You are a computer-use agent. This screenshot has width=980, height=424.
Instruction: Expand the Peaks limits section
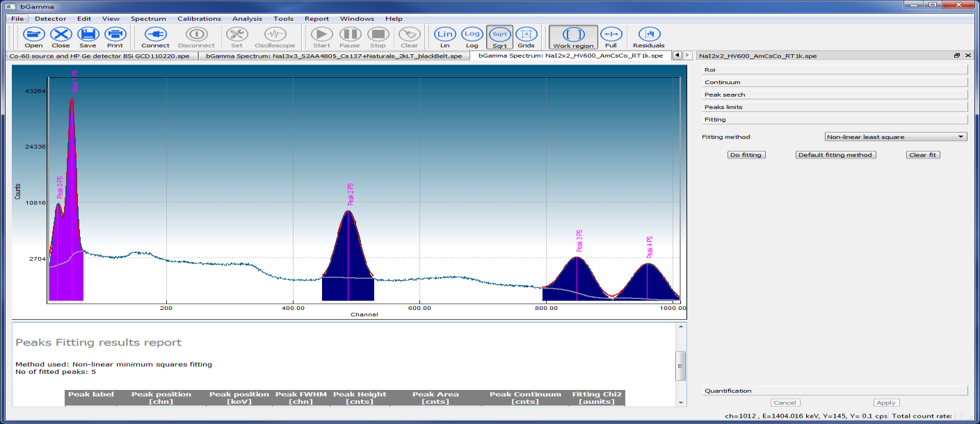pyautogui.click(x=835, y=107)
